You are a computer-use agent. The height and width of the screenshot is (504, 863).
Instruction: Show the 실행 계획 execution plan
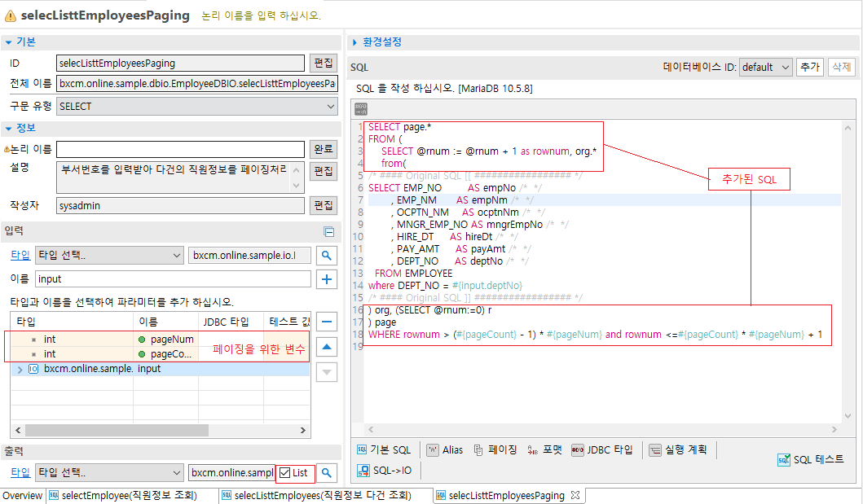point(677,449)
